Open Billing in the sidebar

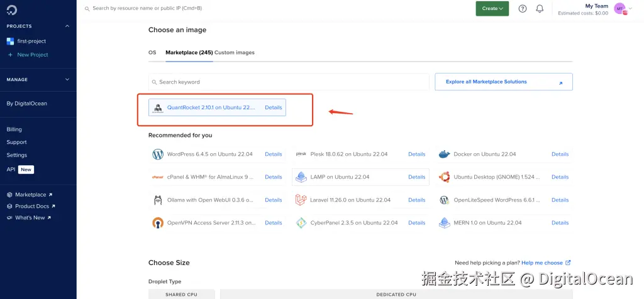[x=14, y=129]
